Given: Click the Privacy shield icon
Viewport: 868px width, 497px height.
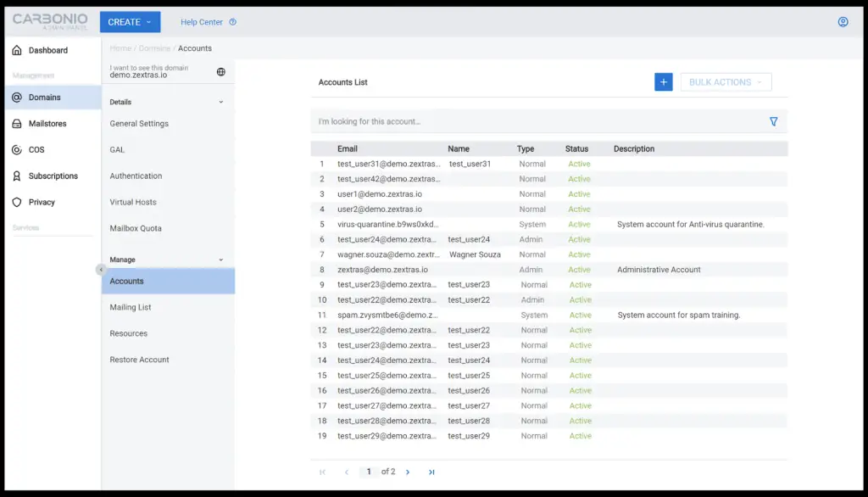Looking at the screenshot, I should click(17, 202).
